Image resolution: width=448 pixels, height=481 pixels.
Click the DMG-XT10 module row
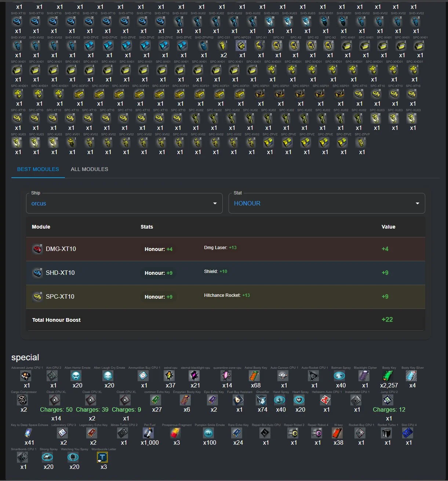click(x=225, y=249)
